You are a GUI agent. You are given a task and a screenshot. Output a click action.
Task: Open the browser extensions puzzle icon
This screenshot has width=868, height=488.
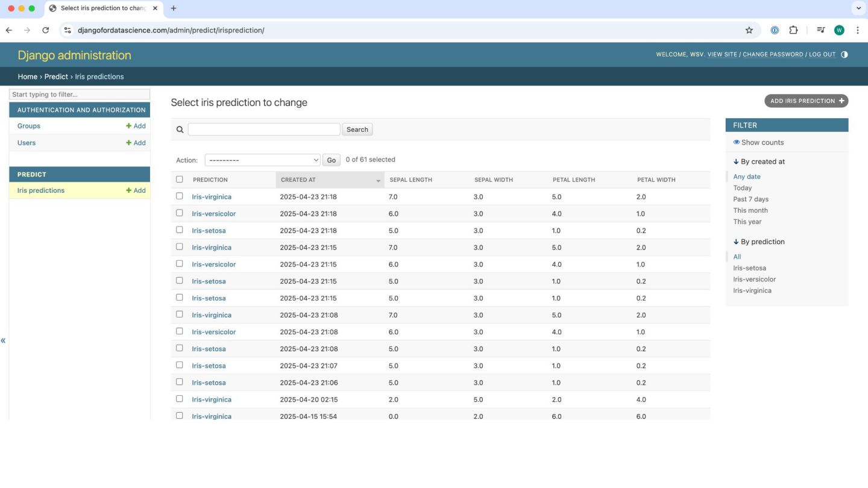[793, 30]
